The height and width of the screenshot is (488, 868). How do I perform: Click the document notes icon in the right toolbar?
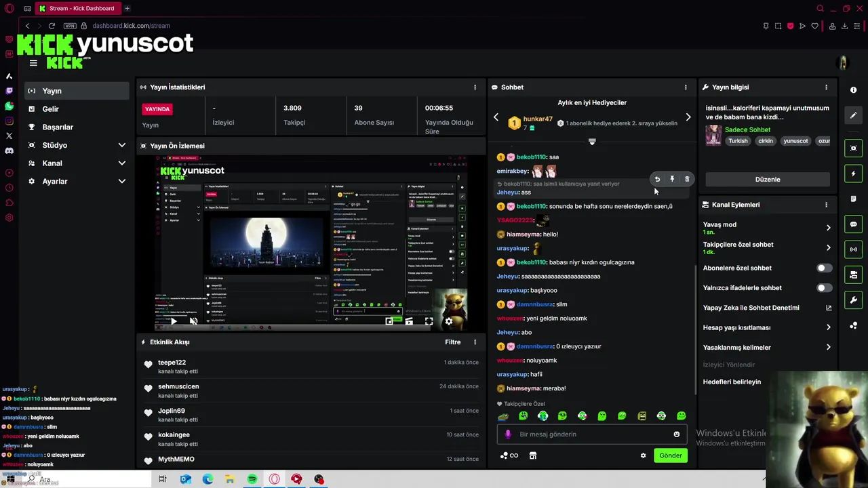[853, 199]
